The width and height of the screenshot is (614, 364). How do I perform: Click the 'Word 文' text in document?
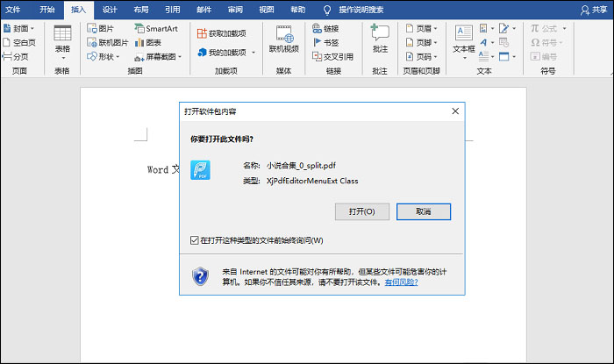163,169
